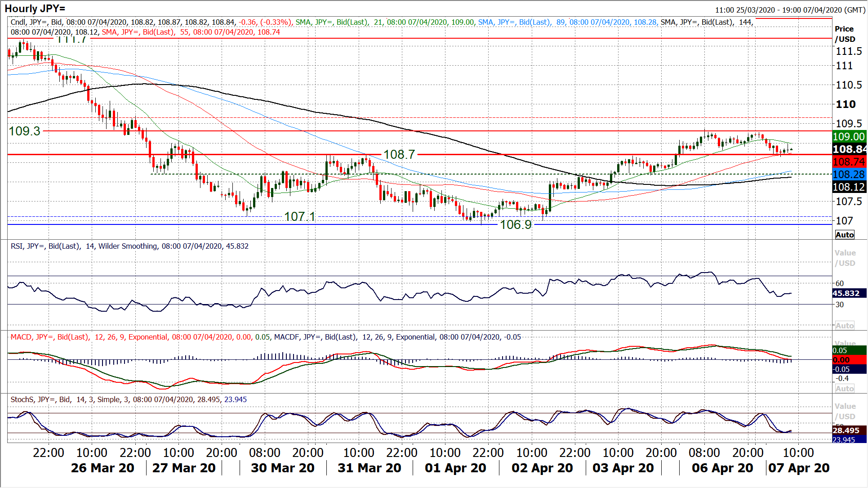
Task: Click the MACD 0.00 red value tag
Action: tap(849, 360)
